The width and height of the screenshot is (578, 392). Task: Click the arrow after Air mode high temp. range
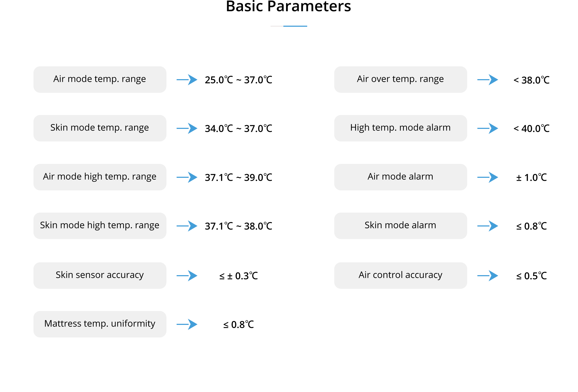click(x=187, y=177)
